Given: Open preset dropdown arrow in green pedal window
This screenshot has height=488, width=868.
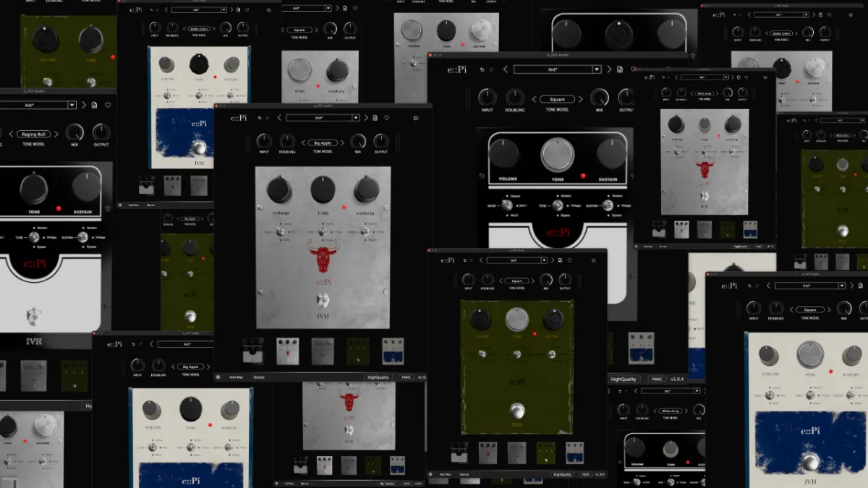Looking at the screenshot, I should (544, 260).
